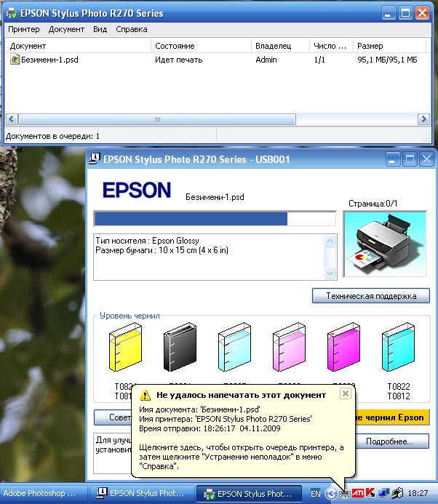Sort by the Документ column header

pos(79,46)
